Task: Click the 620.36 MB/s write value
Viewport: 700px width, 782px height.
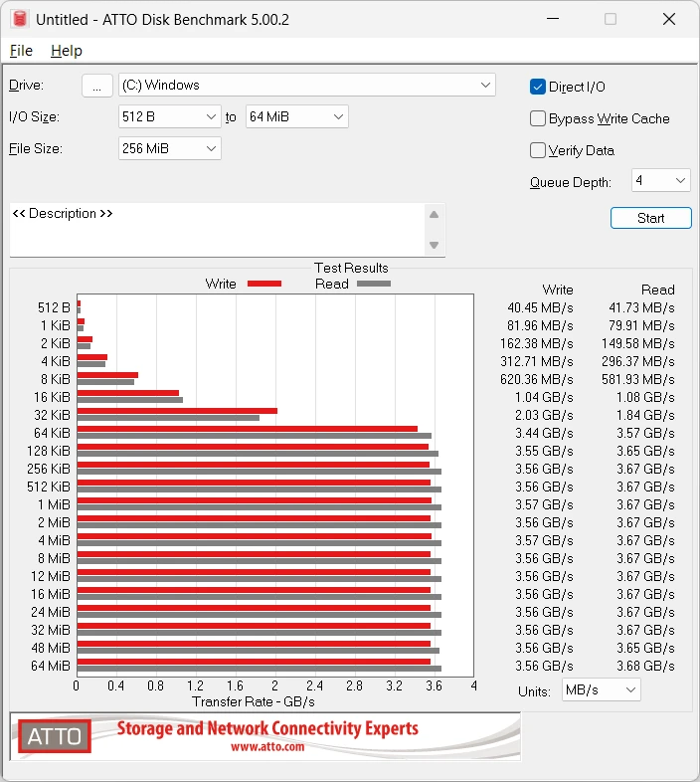Action: click(537, 379)
